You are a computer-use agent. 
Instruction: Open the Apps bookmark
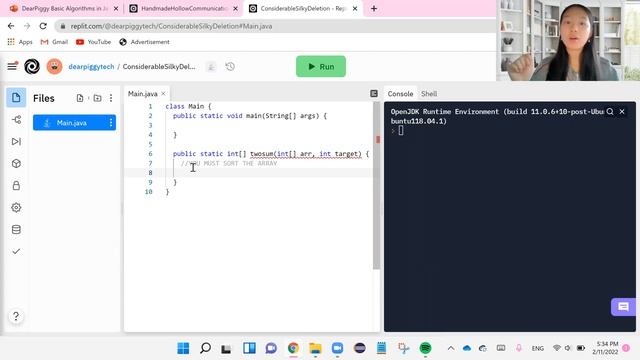(x=20, y=42)
